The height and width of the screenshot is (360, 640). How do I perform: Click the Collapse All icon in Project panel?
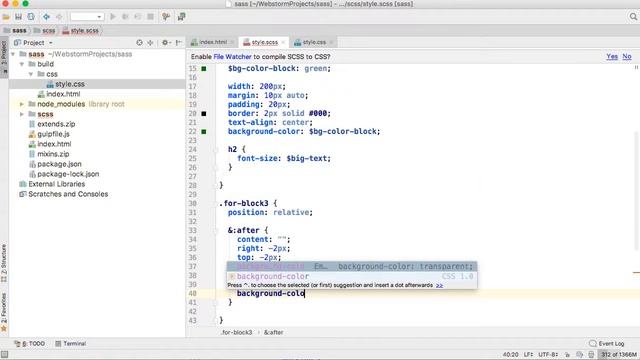point(150,42)
